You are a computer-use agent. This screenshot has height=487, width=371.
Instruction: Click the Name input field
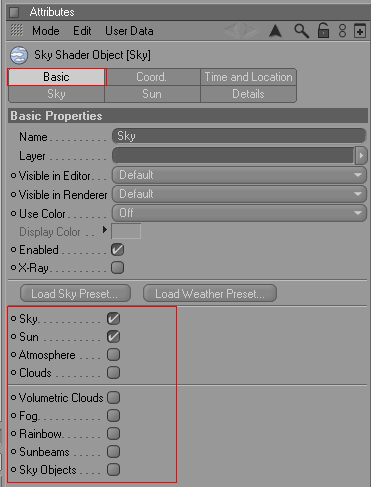coord(239,136)
